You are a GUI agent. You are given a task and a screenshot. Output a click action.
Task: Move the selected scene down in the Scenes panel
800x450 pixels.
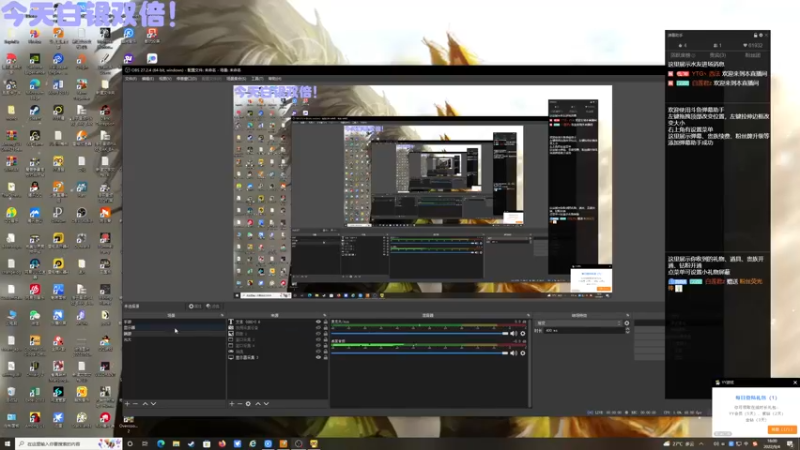pyautogui.click(x=153, y=404)
